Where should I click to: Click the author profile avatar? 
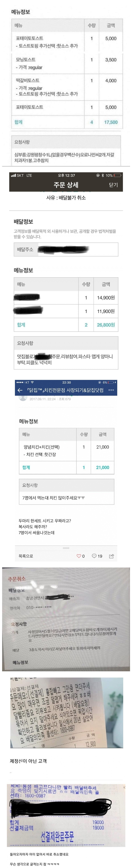pyautogui.click(x=23, y=398)
